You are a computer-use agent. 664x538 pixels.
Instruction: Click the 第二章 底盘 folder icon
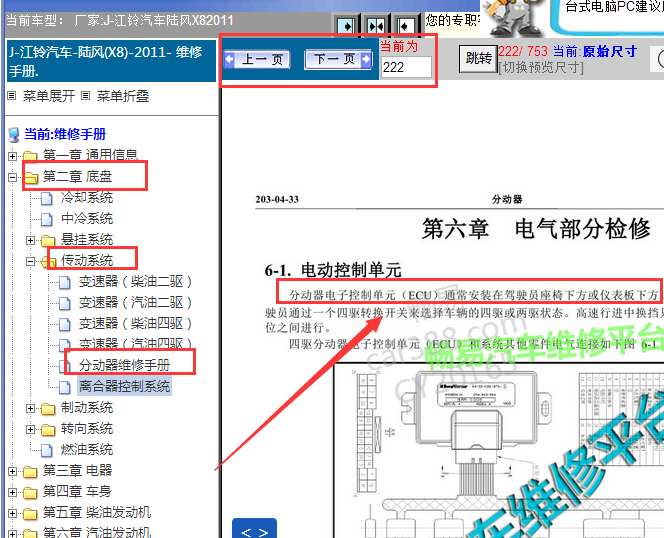(x=30, y=177)
